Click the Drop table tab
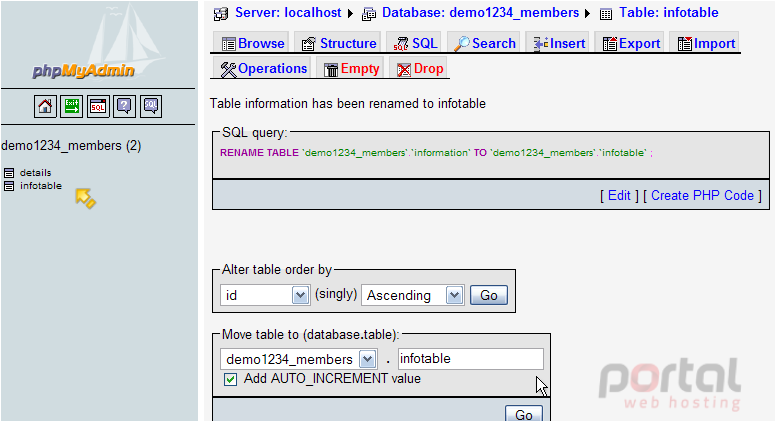 point(420,69)
